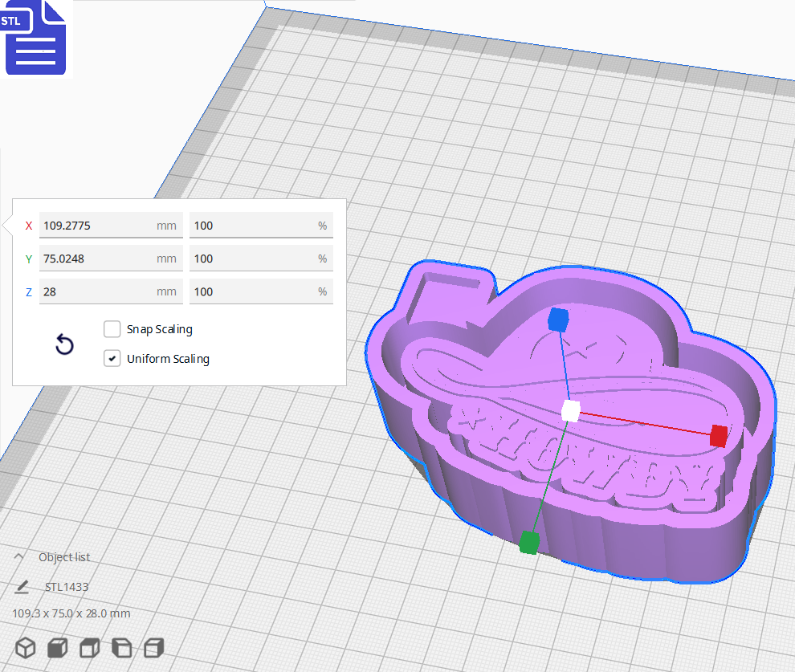Click the Y dimension input showing 75.0248
Screen dimensions: 795x672
[110, 258]
